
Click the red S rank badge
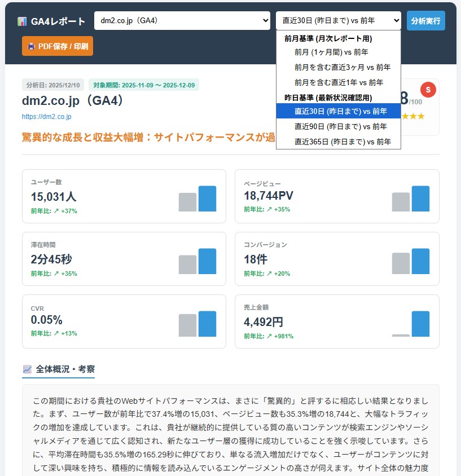428,90
